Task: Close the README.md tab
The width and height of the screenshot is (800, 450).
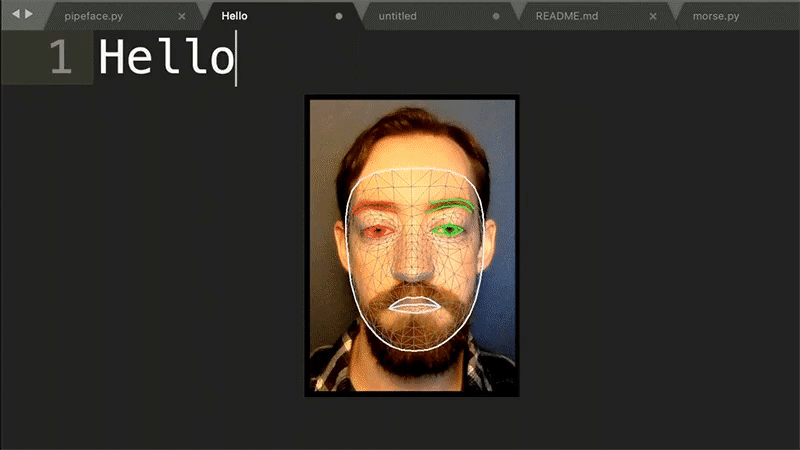Action: coord(654,17)
